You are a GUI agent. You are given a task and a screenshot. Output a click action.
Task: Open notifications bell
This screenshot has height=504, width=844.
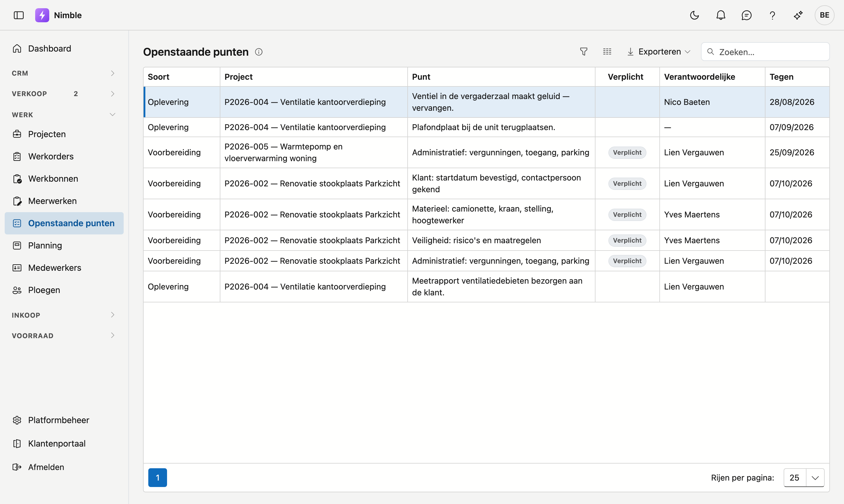point(721,15)
